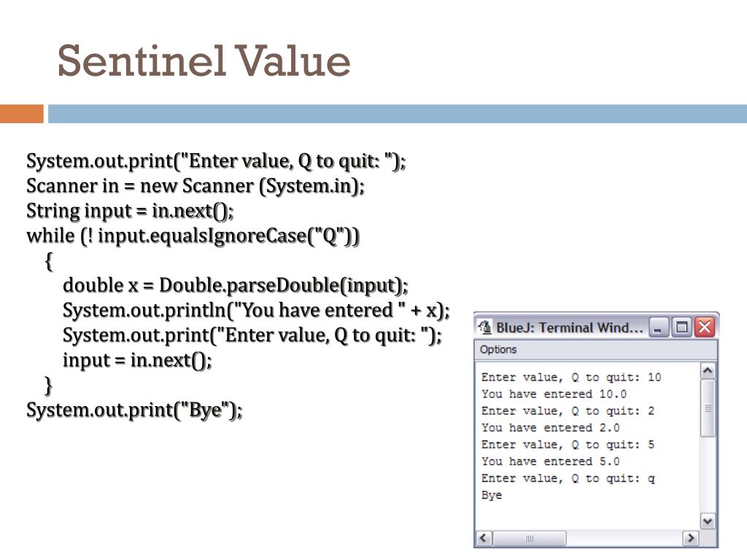This screenshot has width=747, height=560.
Task: Click code line 'Scanner in = new Scanner (System.in);'
Action: coord(196,186)
